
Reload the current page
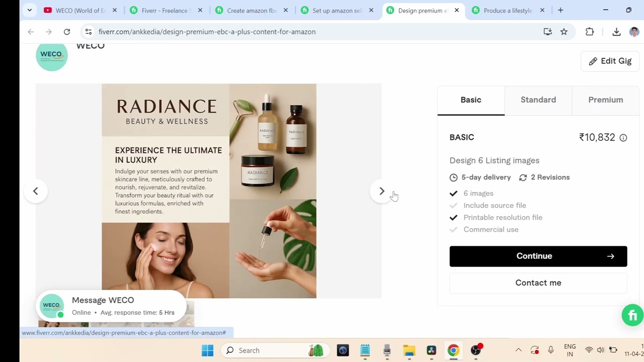(x=67, y=32)
